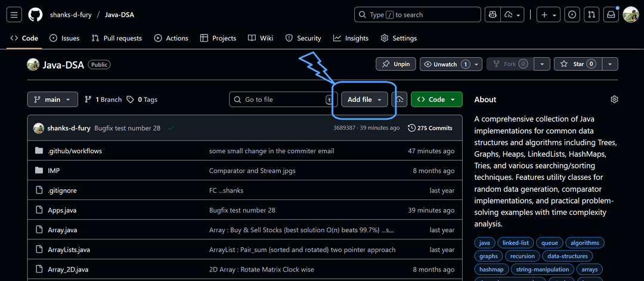Click the .gitignore file icon
The width and height of the screenshot is (644, 281).
tap(39, 191)
